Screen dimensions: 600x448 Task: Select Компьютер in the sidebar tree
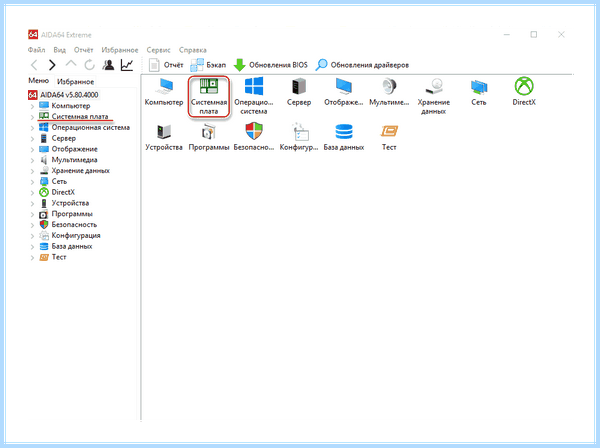click(65, 106)
